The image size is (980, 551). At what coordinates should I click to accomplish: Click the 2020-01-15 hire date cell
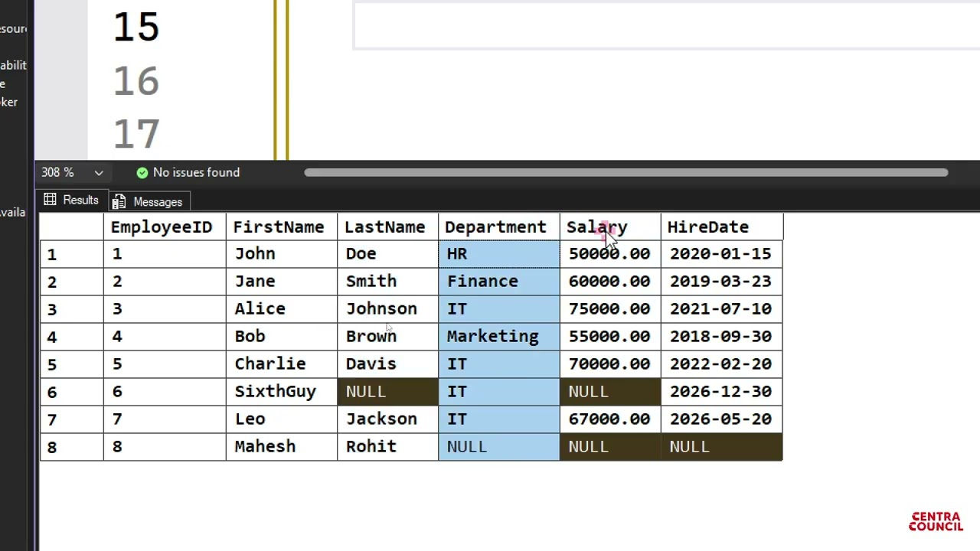coord(722,254)
